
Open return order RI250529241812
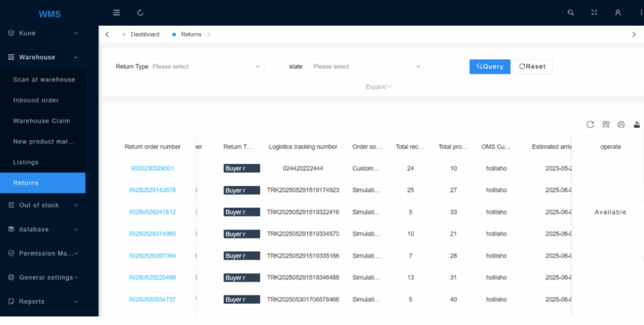tap(152, 212)
